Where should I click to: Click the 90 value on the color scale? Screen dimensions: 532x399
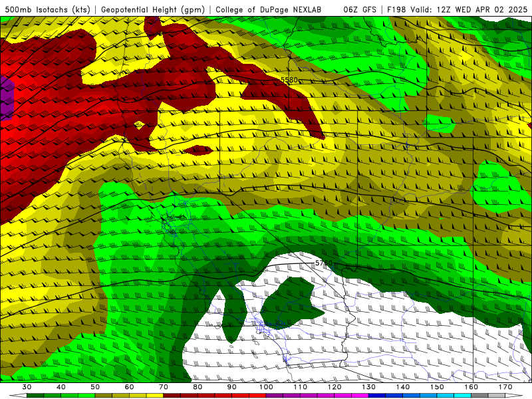[x=231, y=387]
